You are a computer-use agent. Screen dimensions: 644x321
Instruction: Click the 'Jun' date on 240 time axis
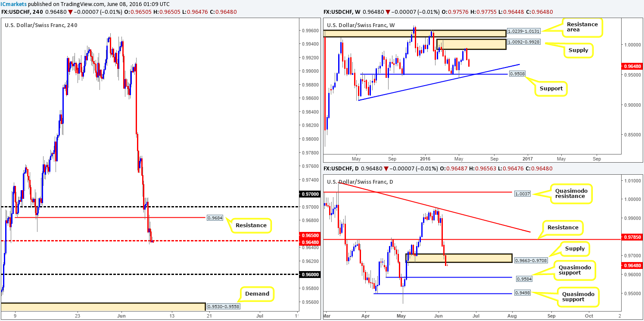pos(121,316)
